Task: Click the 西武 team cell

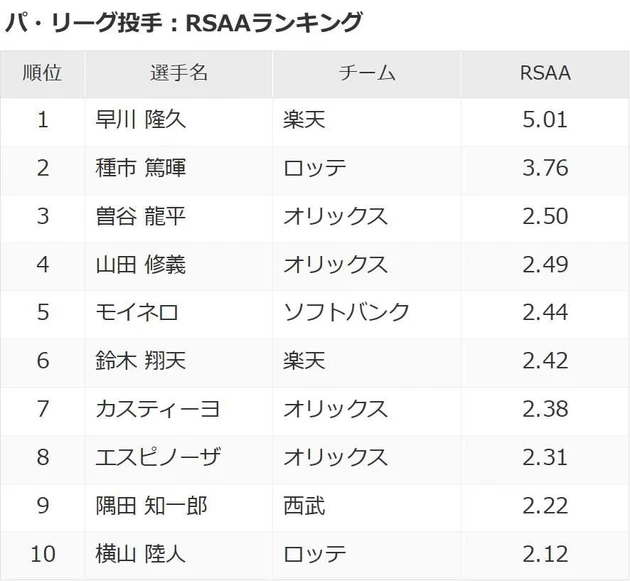Action: (304, 505)
